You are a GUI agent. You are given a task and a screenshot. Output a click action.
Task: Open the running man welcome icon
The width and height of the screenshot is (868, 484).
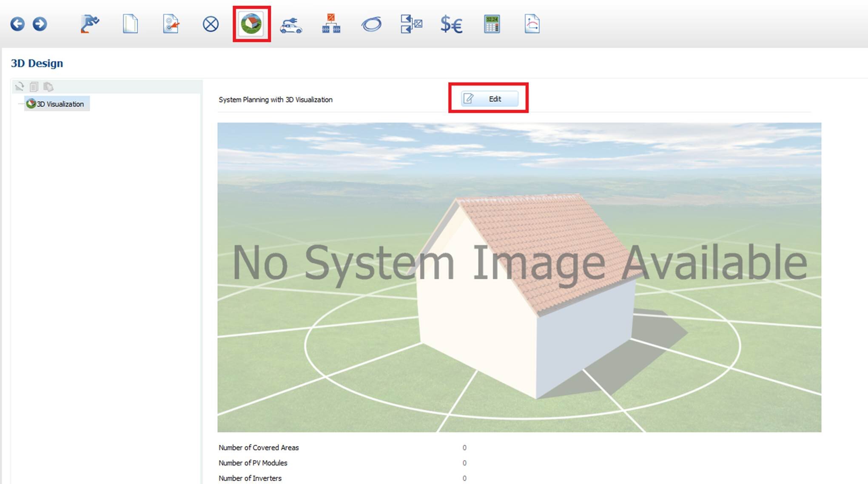(x=90, y=24)
